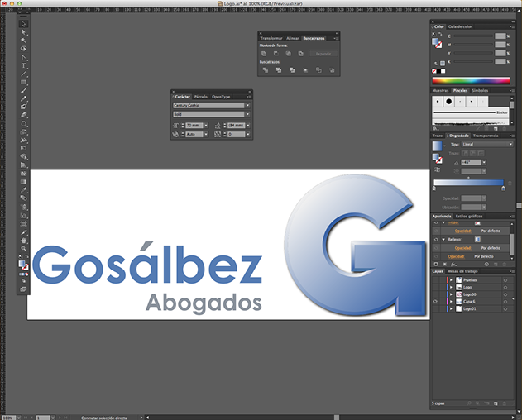Select the Eyedropper tool

tap(23, 190)
